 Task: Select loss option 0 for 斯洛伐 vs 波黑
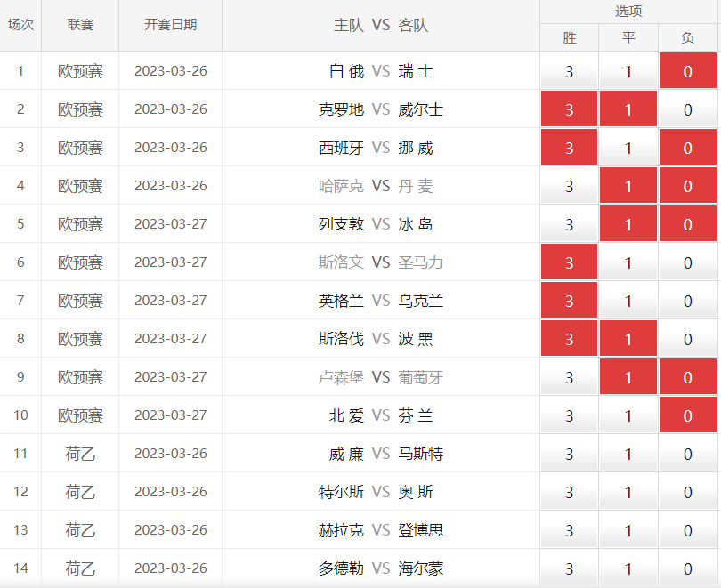coord(687,339)
